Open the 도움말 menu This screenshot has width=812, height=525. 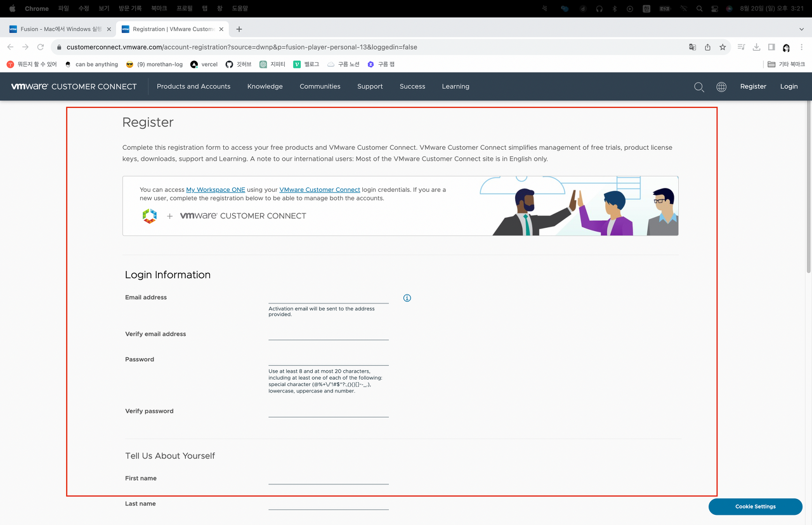[240, 8]
